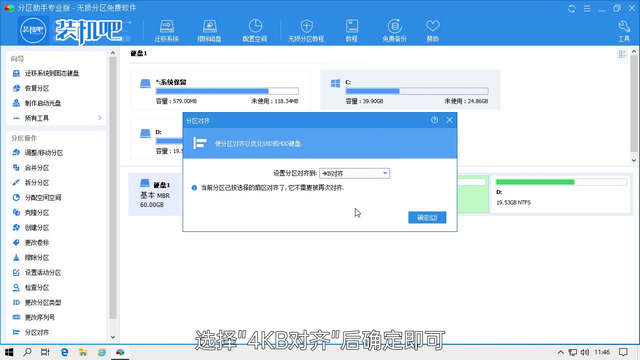Click the Wipe Disk (擦除磁盘) toolbar icon
The height and width of the screenshot is (360, 640).
pos(209,31)
